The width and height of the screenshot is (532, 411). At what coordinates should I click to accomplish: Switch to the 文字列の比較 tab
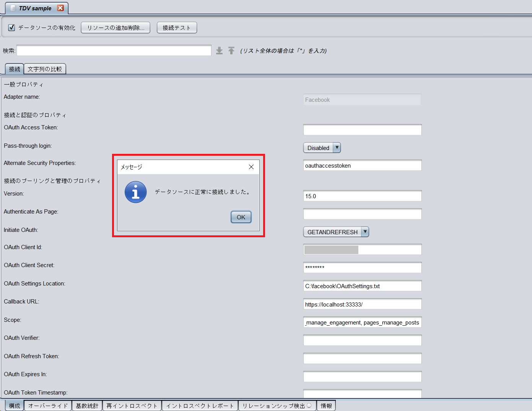45,69
